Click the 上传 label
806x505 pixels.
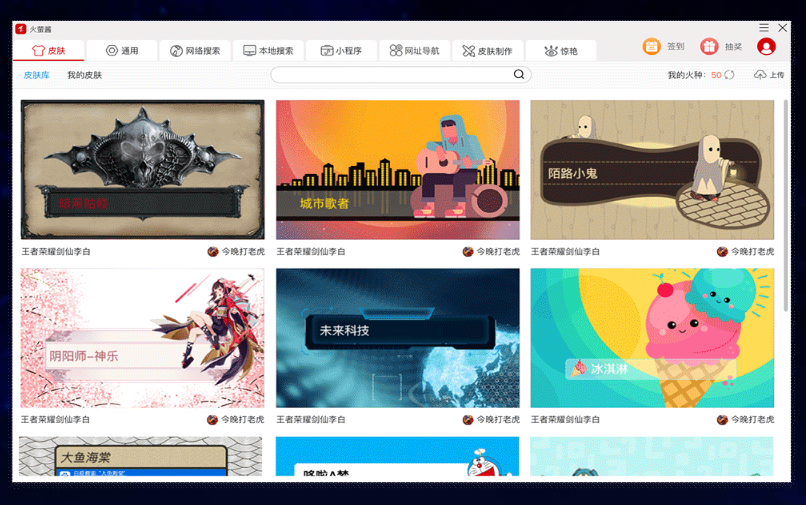[x=777, y=75]
